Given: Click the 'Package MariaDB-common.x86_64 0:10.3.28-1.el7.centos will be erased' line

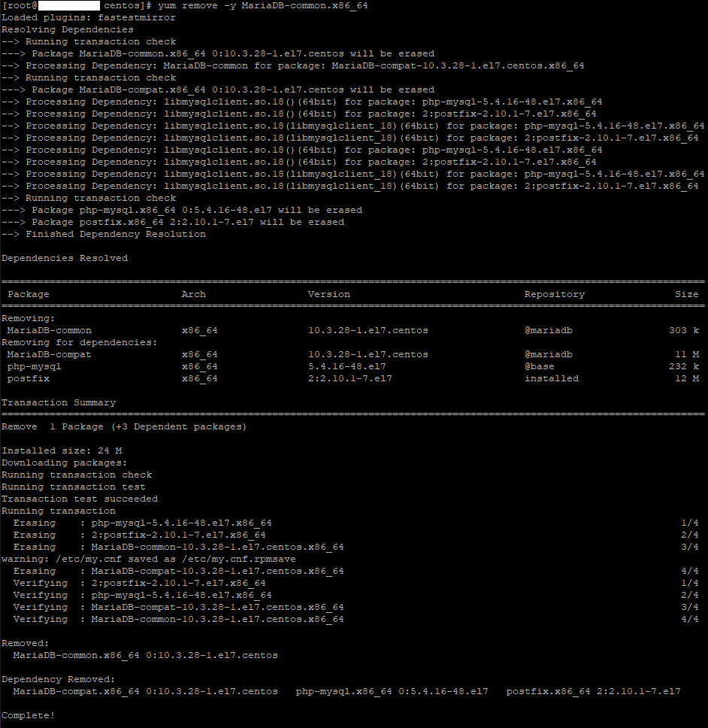Looking at the screenshot, I should tap(218, 54).
